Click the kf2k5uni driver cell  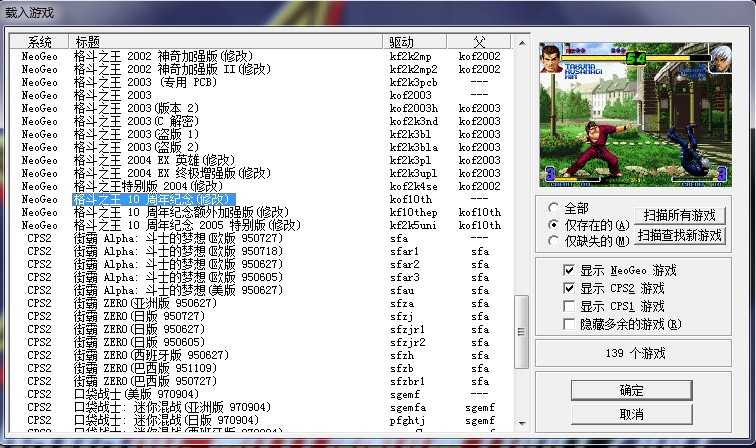(x=414, y=226)
